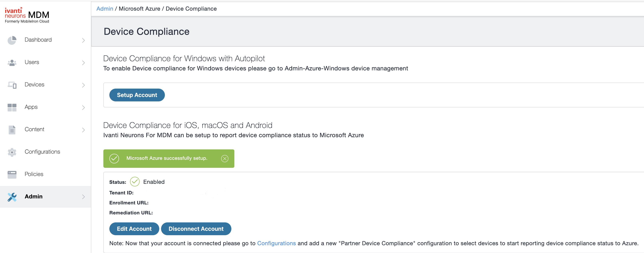Expand the Apps menu chevron

(83, 108)
